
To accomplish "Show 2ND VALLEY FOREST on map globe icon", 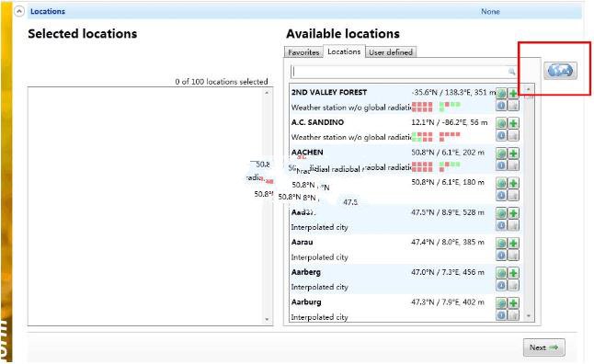I will pyautogui.click(x=501, y=93).
